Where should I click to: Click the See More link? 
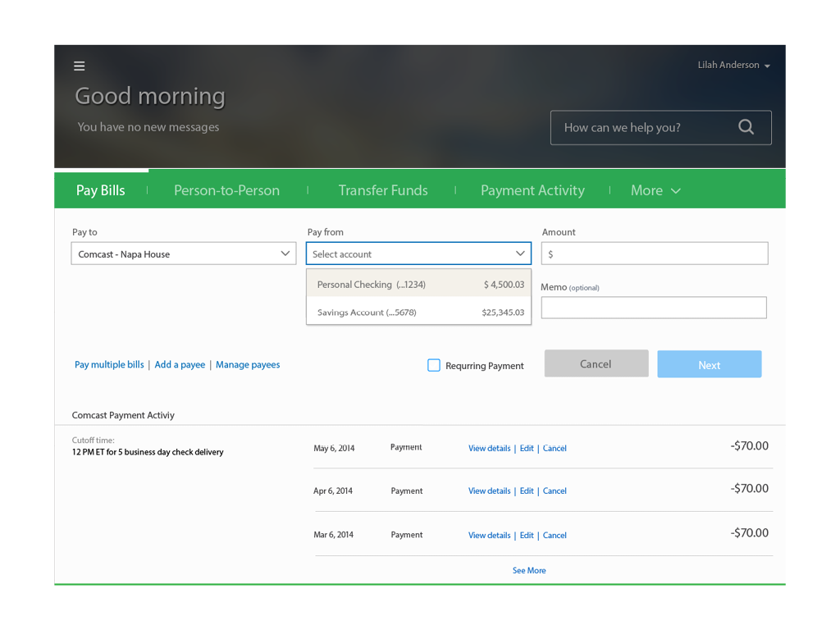click(529, 571)
